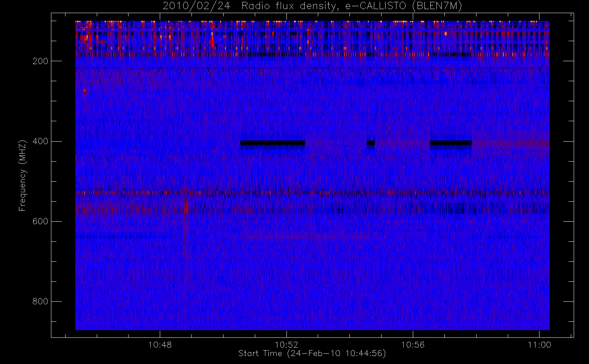
Task: Click the longest black data gap near 400 MHz
Action: 273,143
